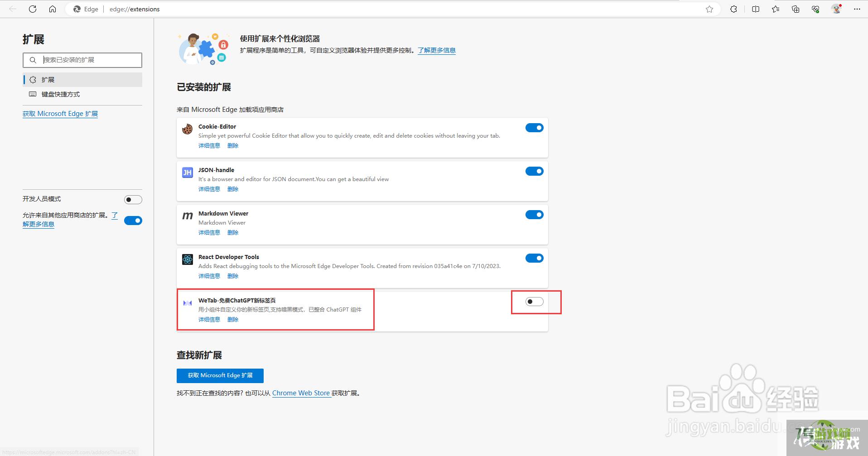Click the JSON-handle JH icon
This screenshot has width=868, height=456.
(188, 173)
